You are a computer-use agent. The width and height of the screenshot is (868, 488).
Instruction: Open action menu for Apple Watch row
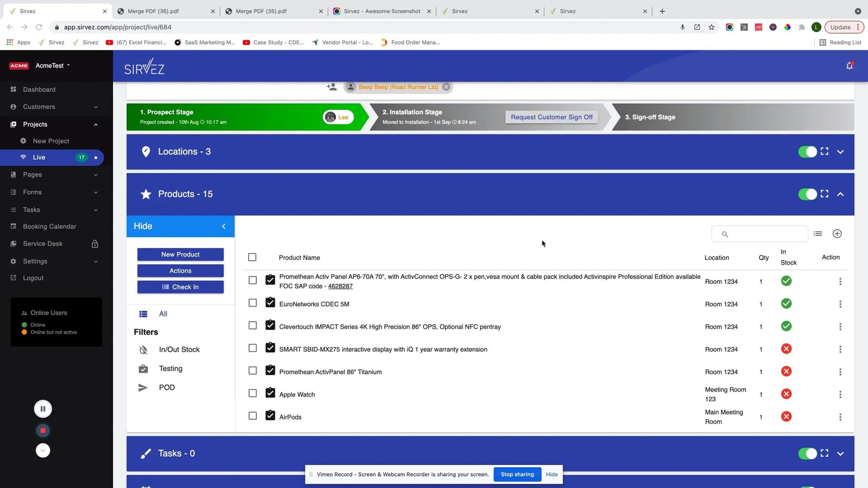(x=840, y=394)
